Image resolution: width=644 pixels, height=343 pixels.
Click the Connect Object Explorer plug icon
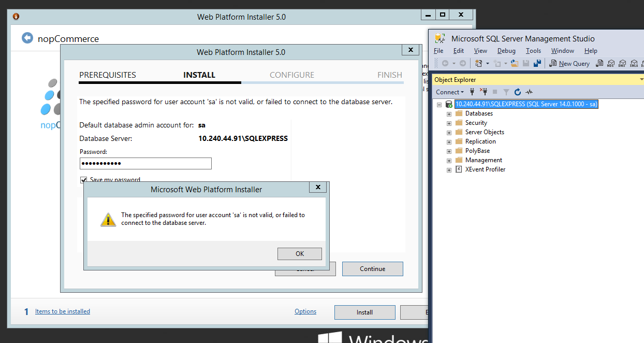pos(472,92)
